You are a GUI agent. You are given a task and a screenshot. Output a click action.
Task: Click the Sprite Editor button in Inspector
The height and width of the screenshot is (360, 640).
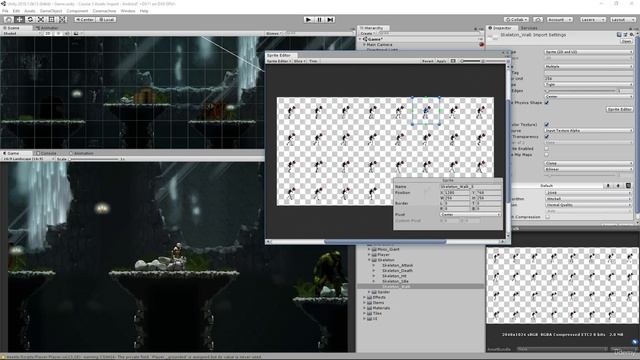tap(619, 109)
